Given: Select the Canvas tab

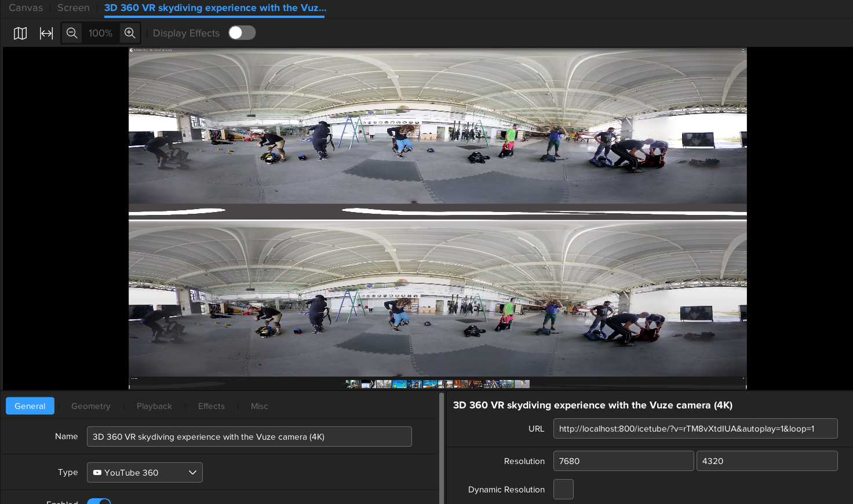Looking at the screenshot, I should (x=25, y=8).
